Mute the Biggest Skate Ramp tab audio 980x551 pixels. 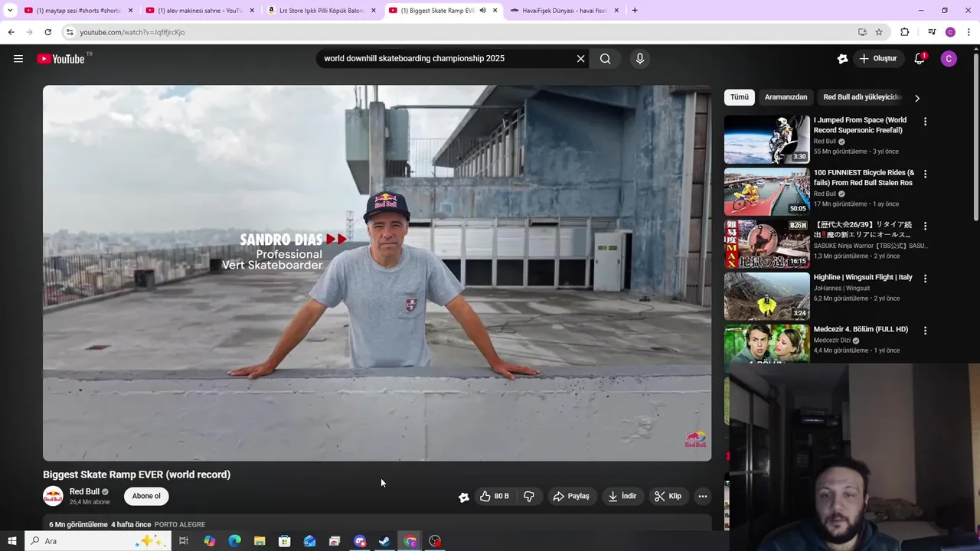[x=482, y=11]
